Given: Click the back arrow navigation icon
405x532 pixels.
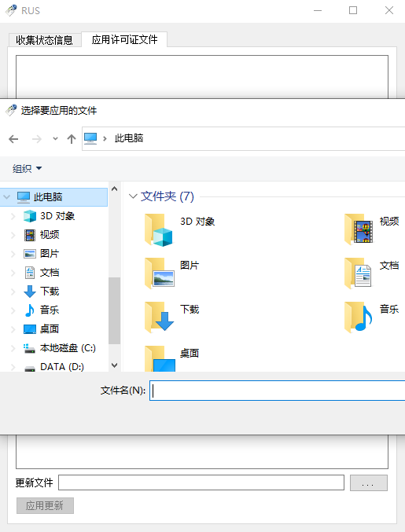Looking at the screenshot, I should pyautogui.click(x=13, y=139).
